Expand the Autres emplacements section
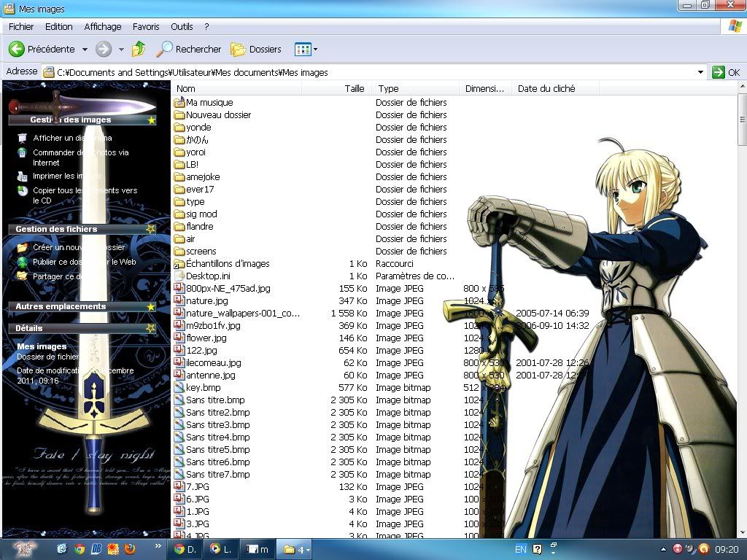Image resolution: width=747 pixels, height=560 pixels. tap(151, 307)
